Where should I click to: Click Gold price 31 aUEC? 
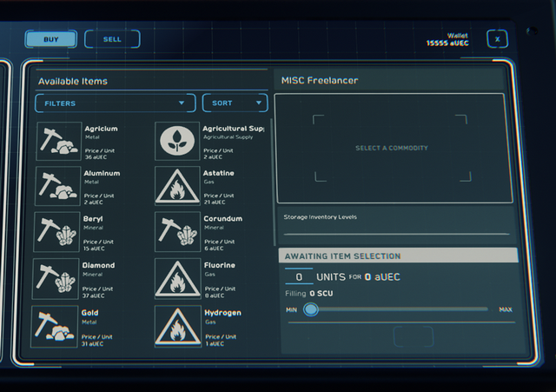point(93,343)
